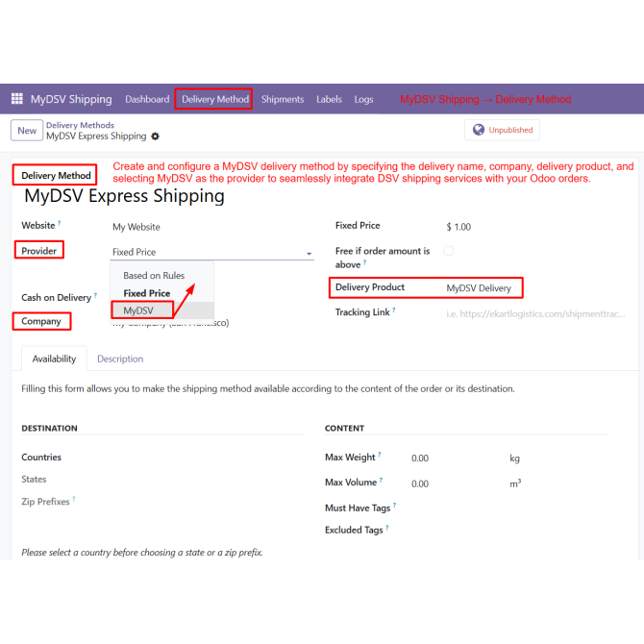Click the MyDSV Express Shipping breadcrumb text
Image resolution: width=644 pixels, height=644 pixels.
pyautogui.click(x=96, y=136)
